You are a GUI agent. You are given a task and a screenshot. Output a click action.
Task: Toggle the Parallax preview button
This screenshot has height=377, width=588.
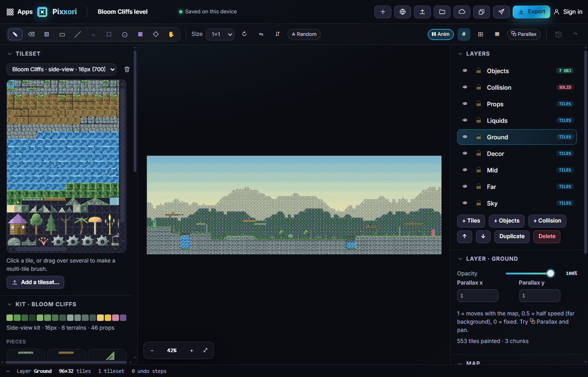coord(524,34)
